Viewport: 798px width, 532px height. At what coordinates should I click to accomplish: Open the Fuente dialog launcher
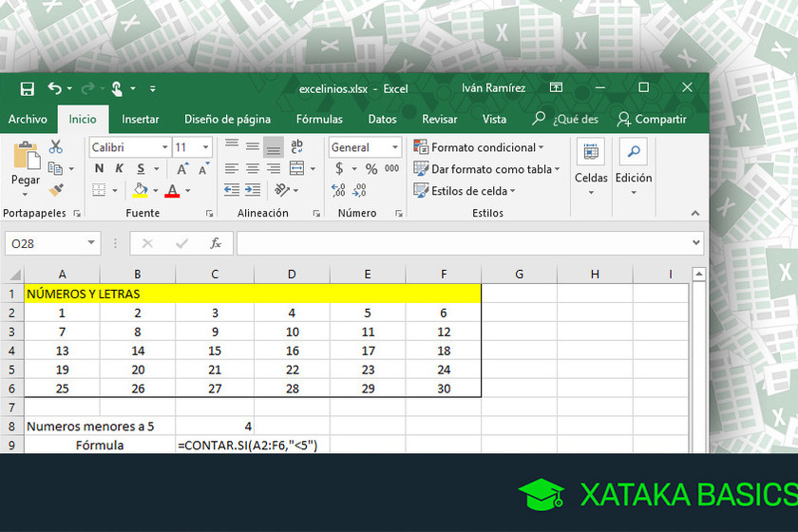209,214
